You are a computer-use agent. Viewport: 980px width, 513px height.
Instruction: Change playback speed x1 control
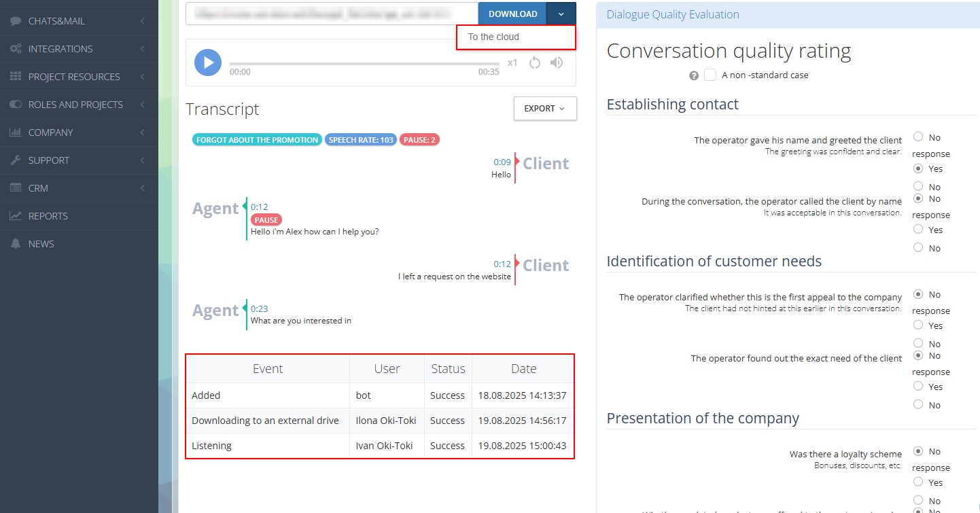[x=512, y=63]
